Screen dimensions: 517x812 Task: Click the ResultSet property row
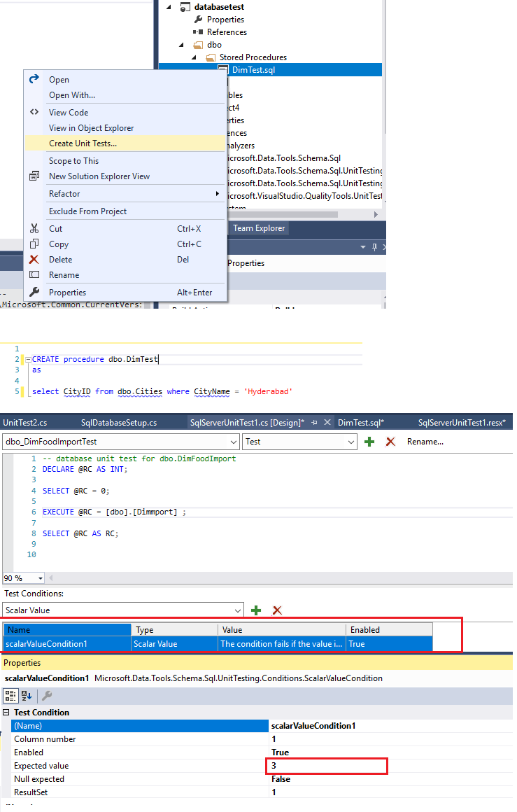[262, 792]
